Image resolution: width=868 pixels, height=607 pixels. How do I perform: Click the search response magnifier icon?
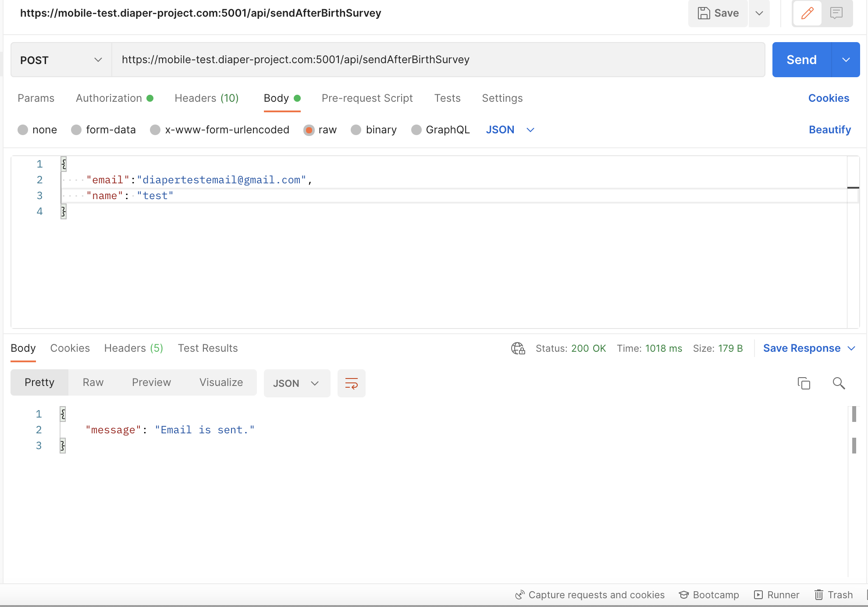point(839,383)
